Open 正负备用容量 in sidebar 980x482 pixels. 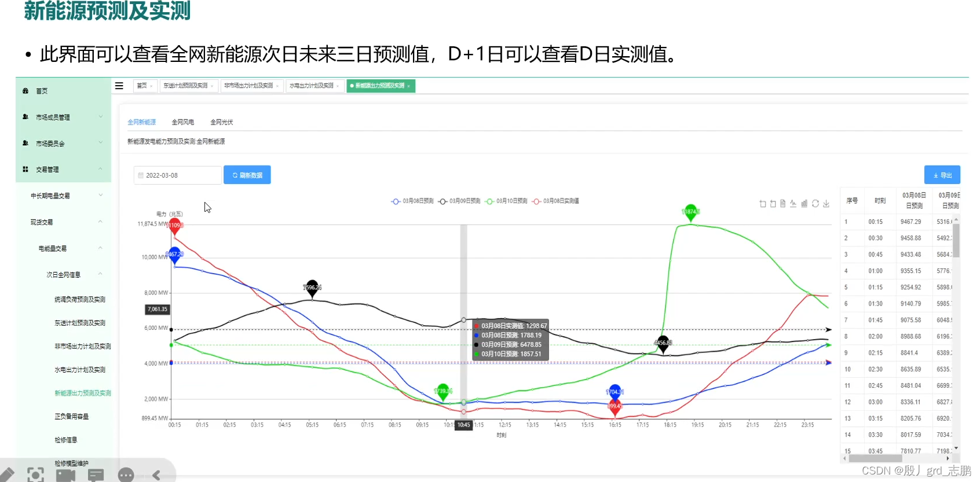point(72,417)
